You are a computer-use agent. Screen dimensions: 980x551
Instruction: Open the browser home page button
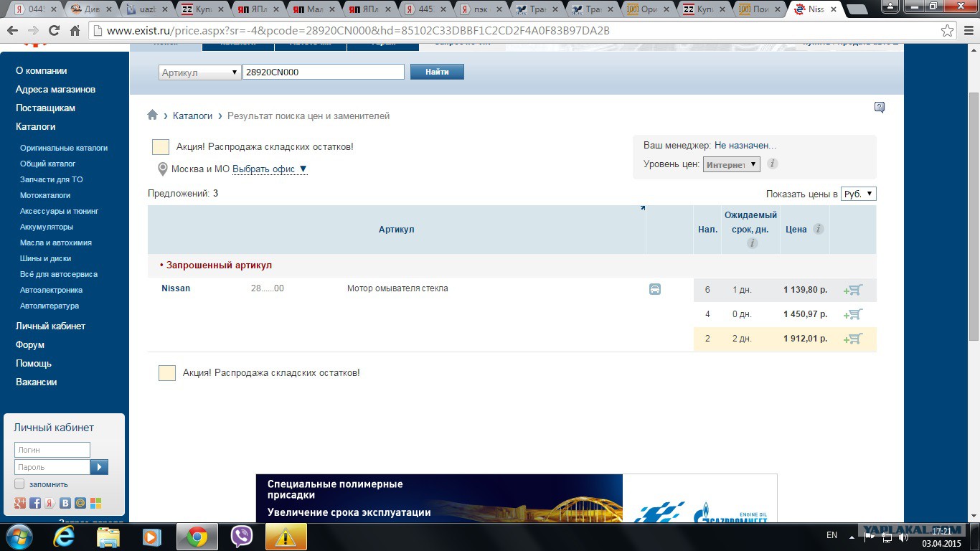(x=75, y=31)
